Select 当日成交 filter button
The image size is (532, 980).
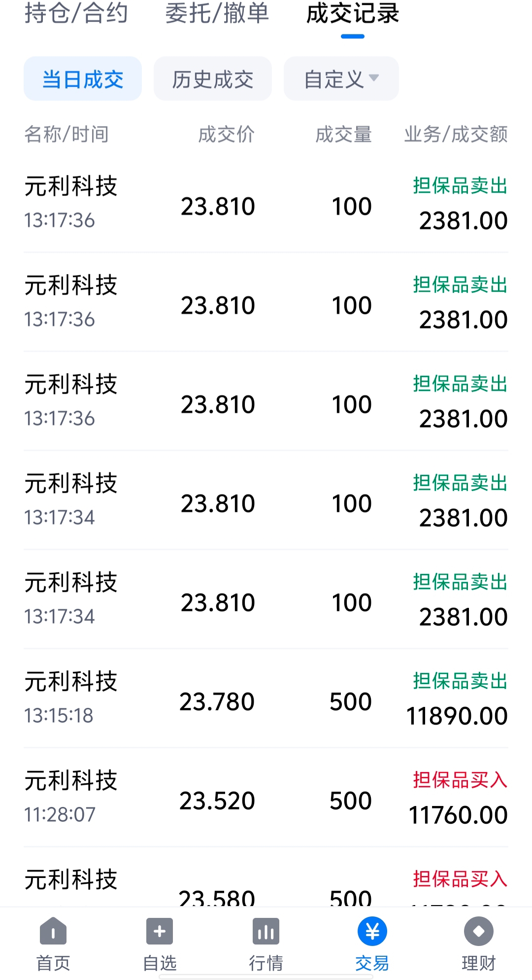(83, 79)
